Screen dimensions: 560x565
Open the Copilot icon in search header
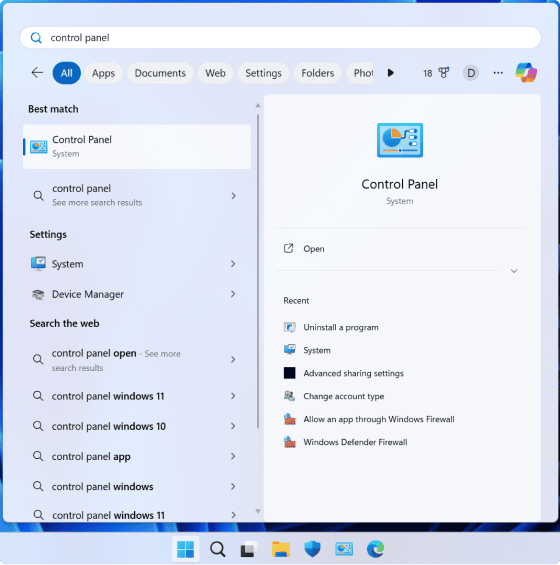click(526, 72)
